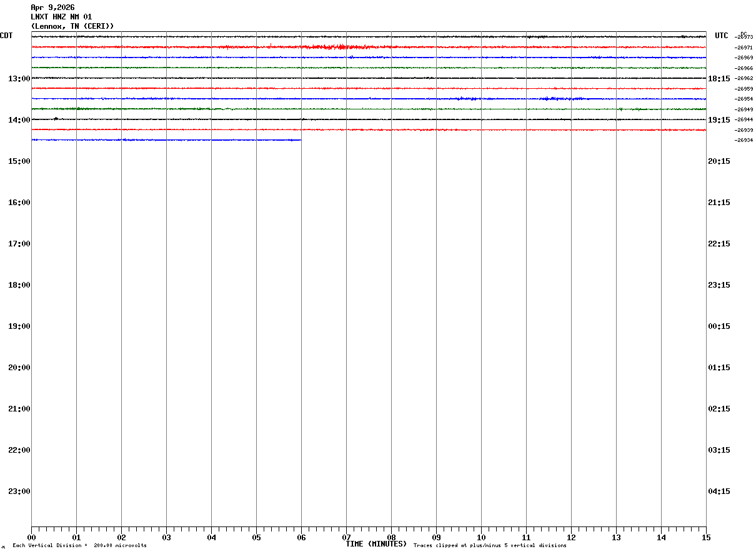Click the 'Traces clipped at plus/minus 5 vertical divisions' note
The height and width of the screenshot is (554, 756).
490,546
